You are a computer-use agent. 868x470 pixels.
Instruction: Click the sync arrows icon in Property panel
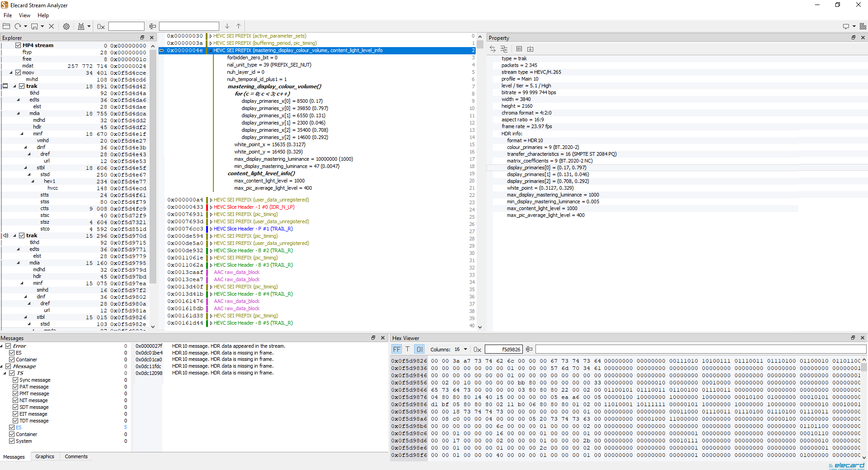click(492, 49)
